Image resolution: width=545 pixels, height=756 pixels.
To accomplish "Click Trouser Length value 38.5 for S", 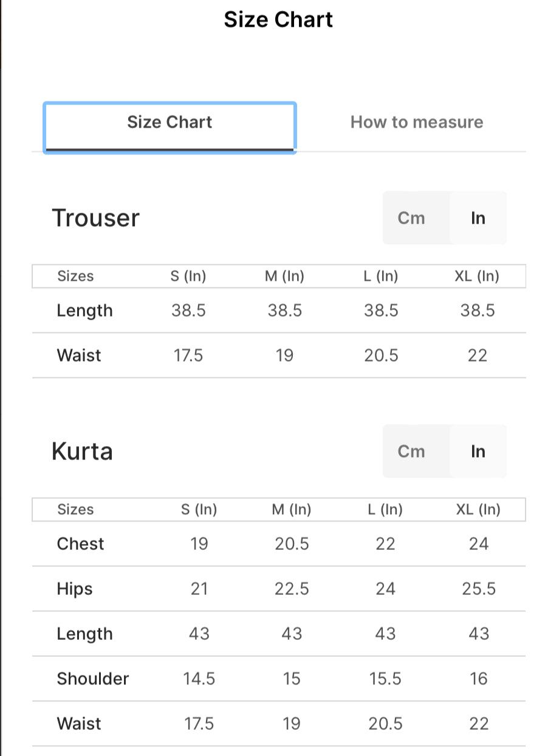I will click(188, 311).
